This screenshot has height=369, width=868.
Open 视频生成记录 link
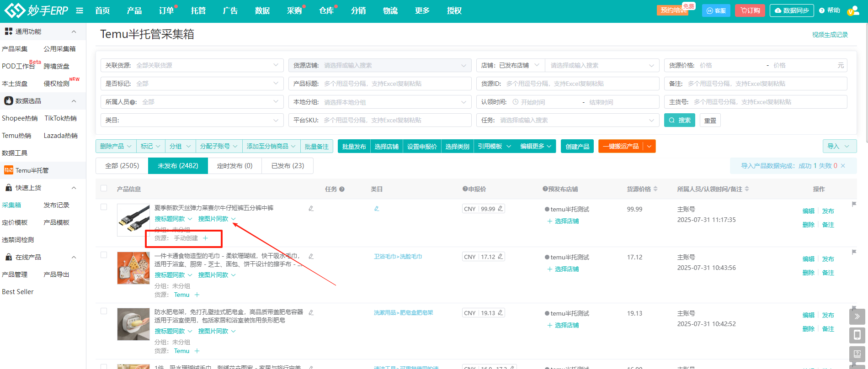pos(830,35)
